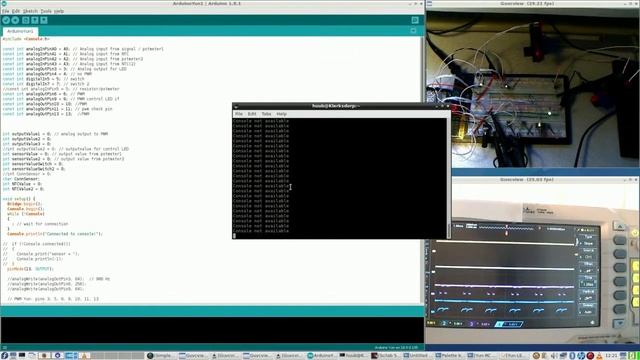Click the void setup() code line
This screenshot has width=640, height=360.
coord(19,199)
